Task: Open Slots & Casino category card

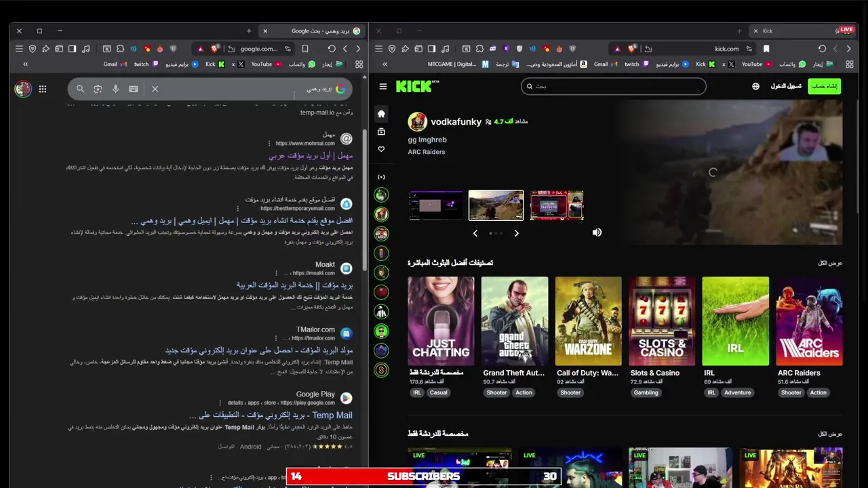Action: (x=662, y=321)
